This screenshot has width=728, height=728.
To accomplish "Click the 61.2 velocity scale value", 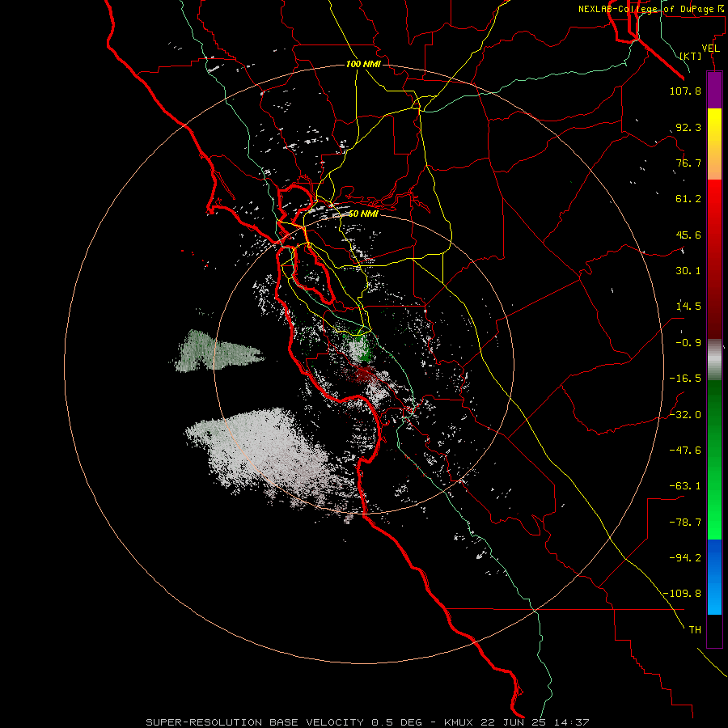I will 688,199.
